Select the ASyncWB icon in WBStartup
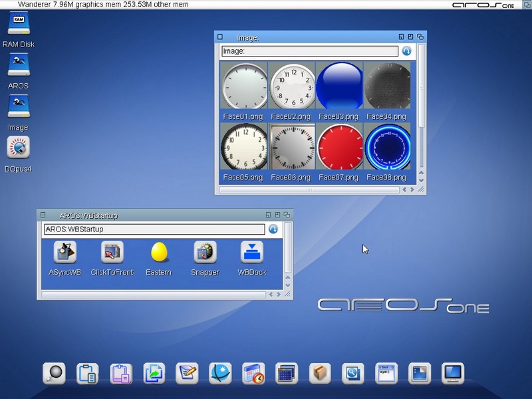The height and width of the screenshot is (399, 532). 65,252
